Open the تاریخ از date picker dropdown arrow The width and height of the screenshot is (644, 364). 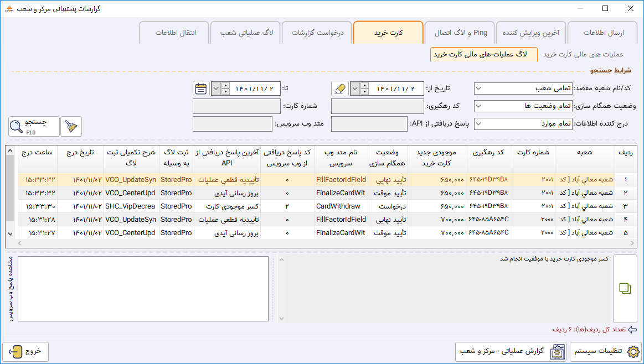pyautogui.click(x=355, y=88)
